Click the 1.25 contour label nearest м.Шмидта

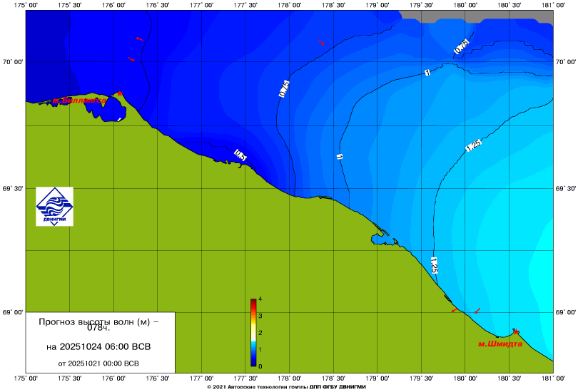432,266
